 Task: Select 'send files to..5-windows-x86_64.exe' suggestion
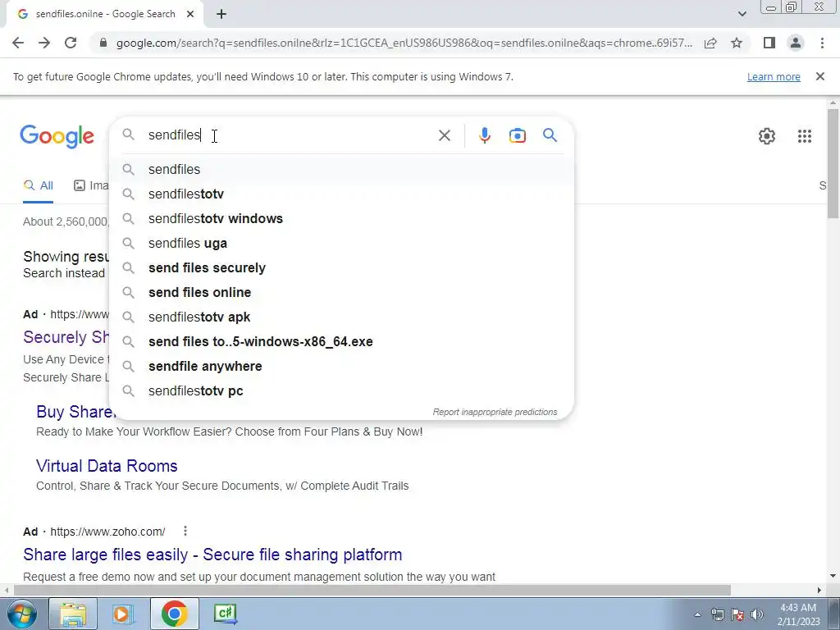pyautogui.click(x=341, y=342)
